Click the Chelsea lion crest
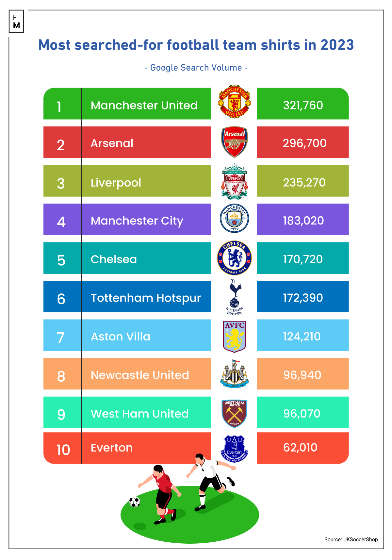 pyautogui.click(x=234, y=258)
